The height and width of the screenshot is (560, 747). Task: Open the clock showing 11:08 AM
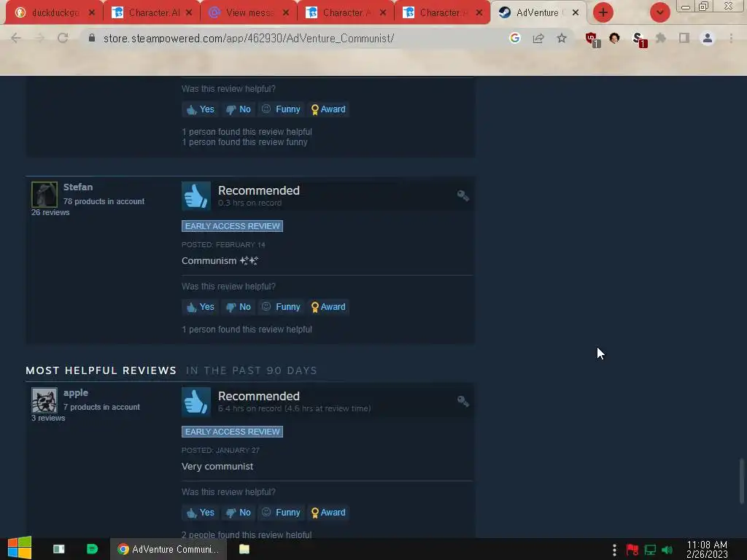(707, 550)
